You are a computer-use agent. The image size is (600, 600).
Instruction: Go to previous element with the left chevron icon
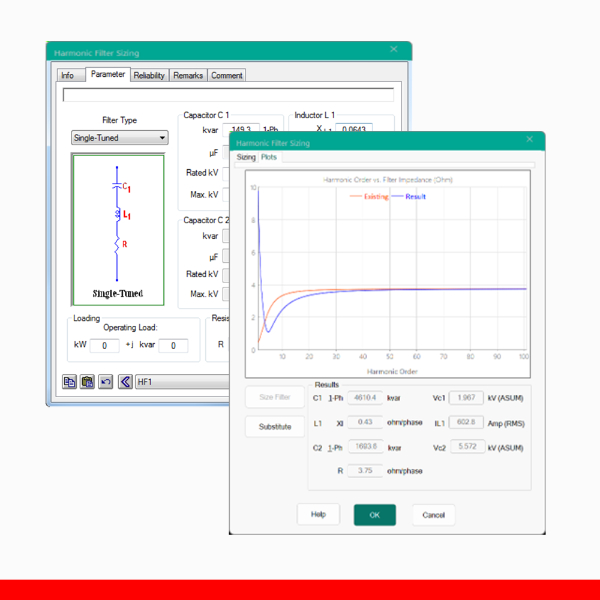pos(125,381)
